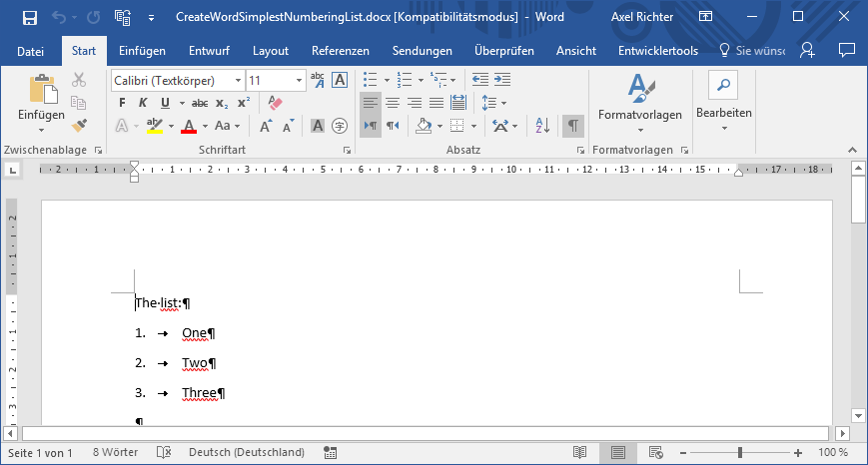Expand shading color dropdown arrow
Viewport: 868px width, 465px height.
coord(439,126)
